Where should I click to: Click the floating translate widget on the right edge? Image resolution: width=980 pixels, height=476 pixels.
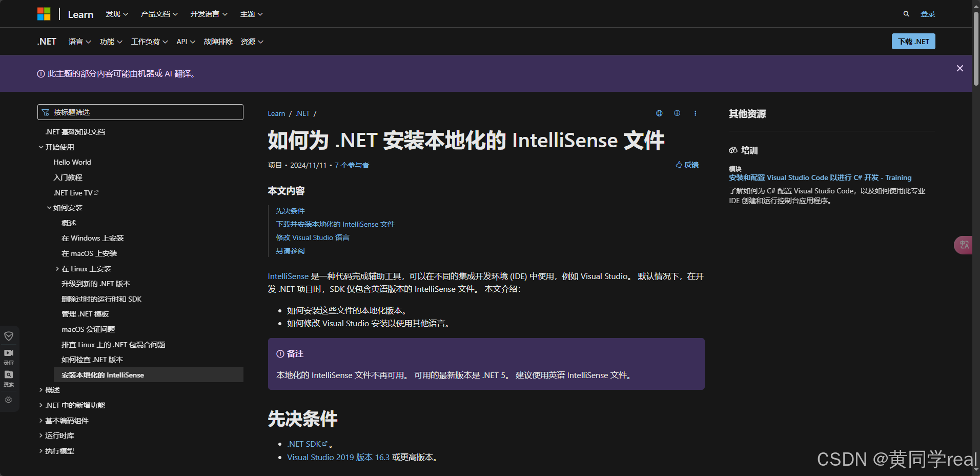pos(964,245)
